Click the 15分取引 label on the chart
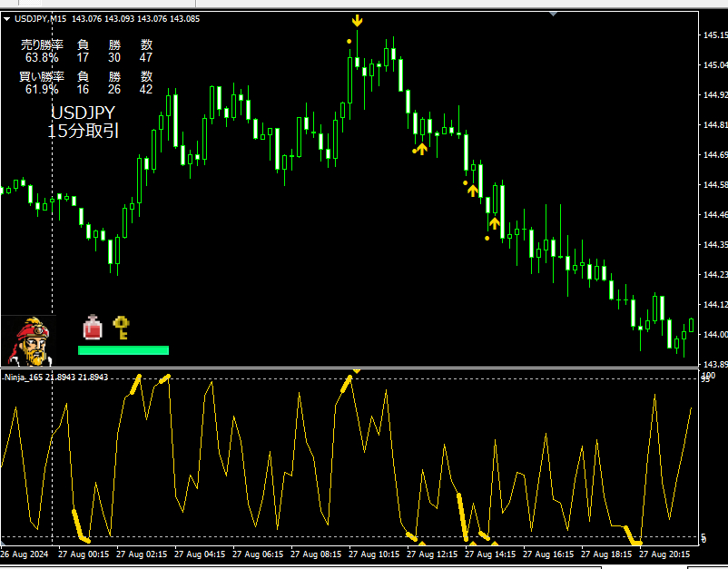 click(84, 131)
